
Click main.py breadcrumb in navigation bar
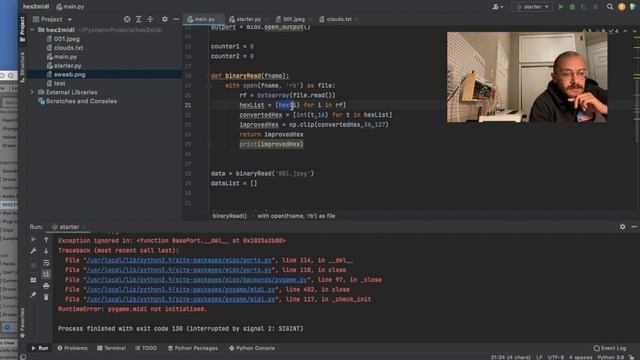coord(70,7)
